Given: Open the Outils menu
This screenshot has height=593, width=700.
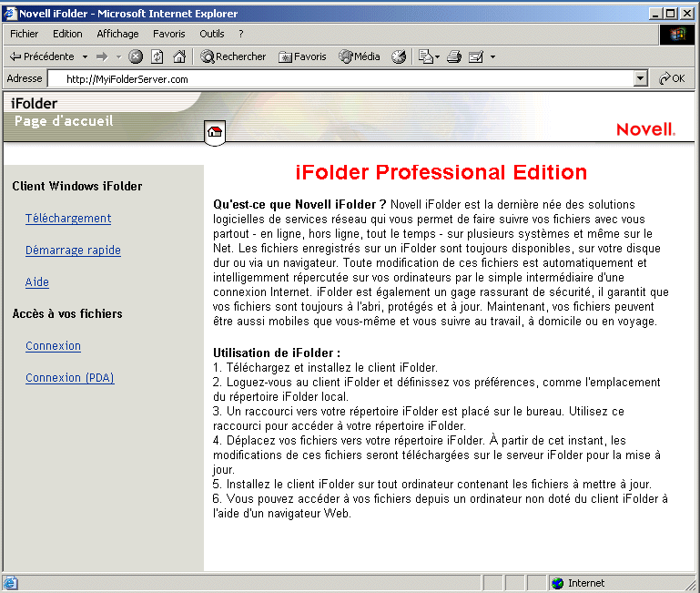Looking at the screenshot, I should [x=211, y=34].
